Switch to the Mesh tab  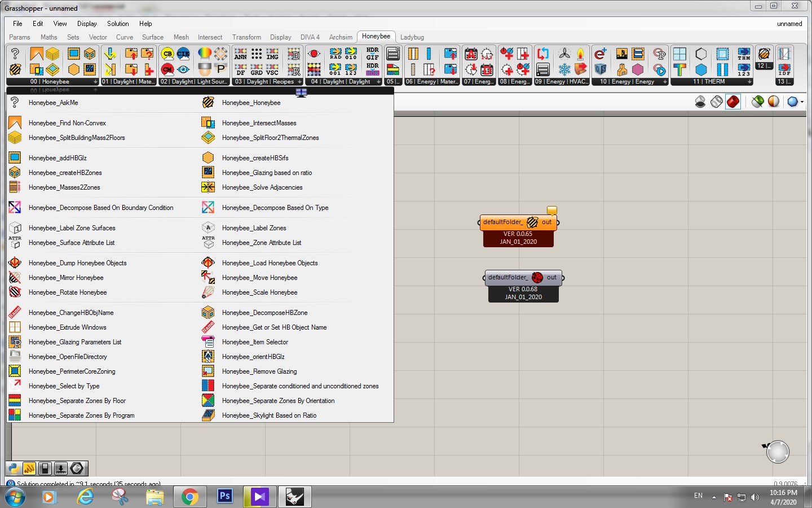click(x=181, y=37)
